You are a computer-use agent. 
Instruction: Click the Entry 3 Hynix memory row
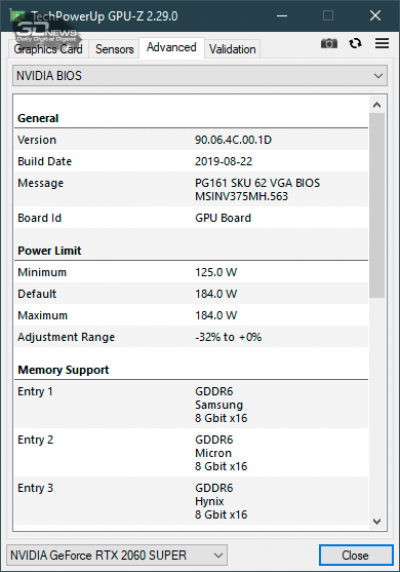pos(191,500)
